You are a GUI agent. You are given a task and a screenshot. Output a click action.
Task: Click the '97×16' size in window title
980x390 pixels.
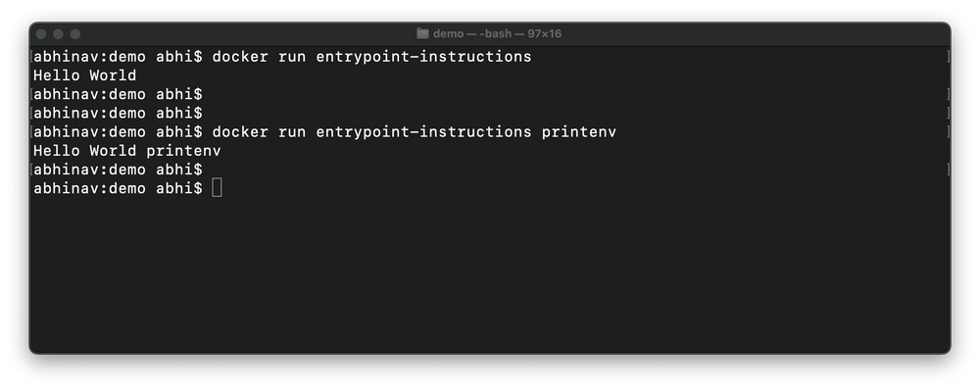coord(544,33)
